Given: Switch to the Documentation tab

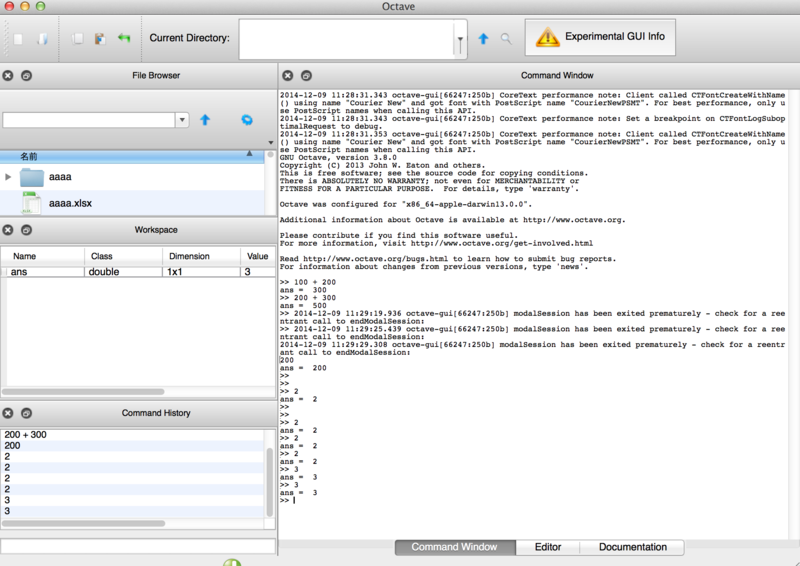Looking at the screenshot, I should coord(632,547).
